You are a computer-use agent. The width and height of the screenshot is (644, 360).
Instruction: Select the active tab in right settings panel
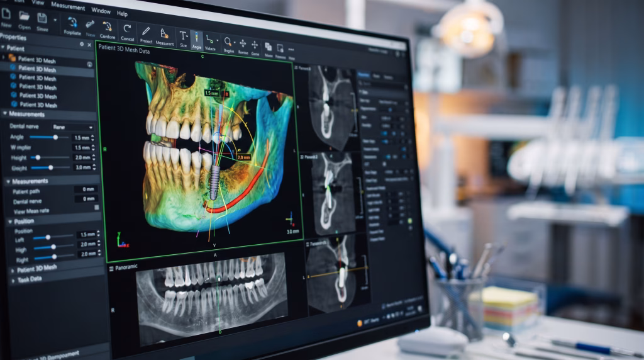click(364, 75)
